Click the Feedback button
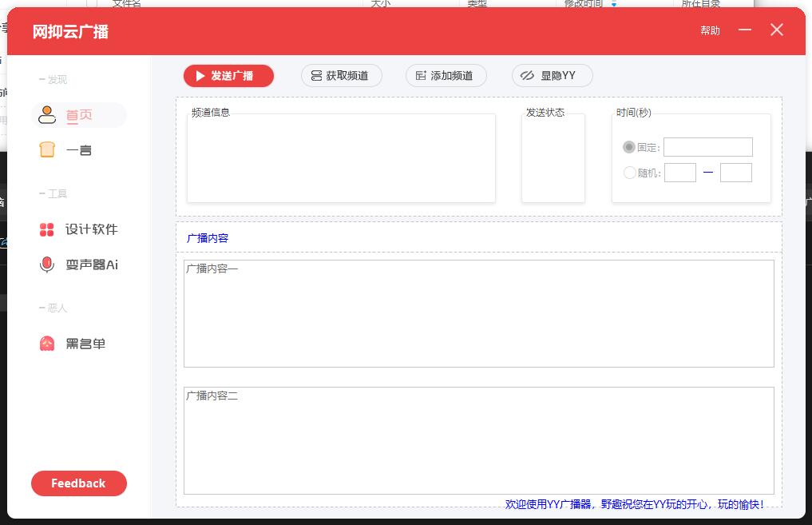 (x=79, y=483)
